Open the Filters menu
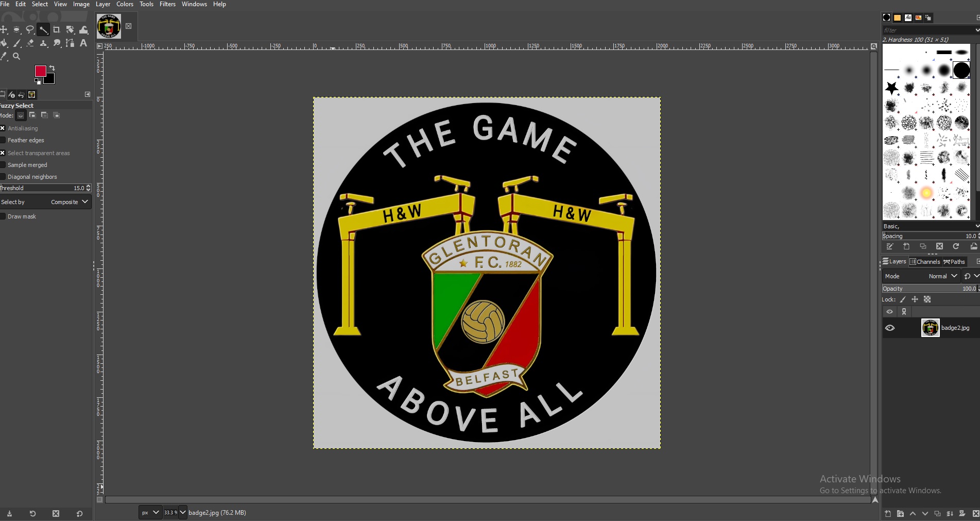Screen dimensions: 980x521 point(167,4)
